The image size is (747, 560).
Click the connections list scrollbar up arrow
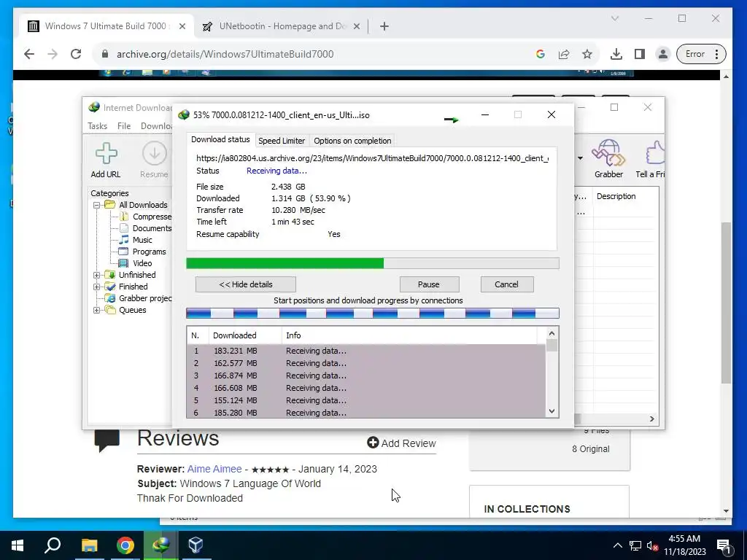pyautogui.click(x=551, y=333)
